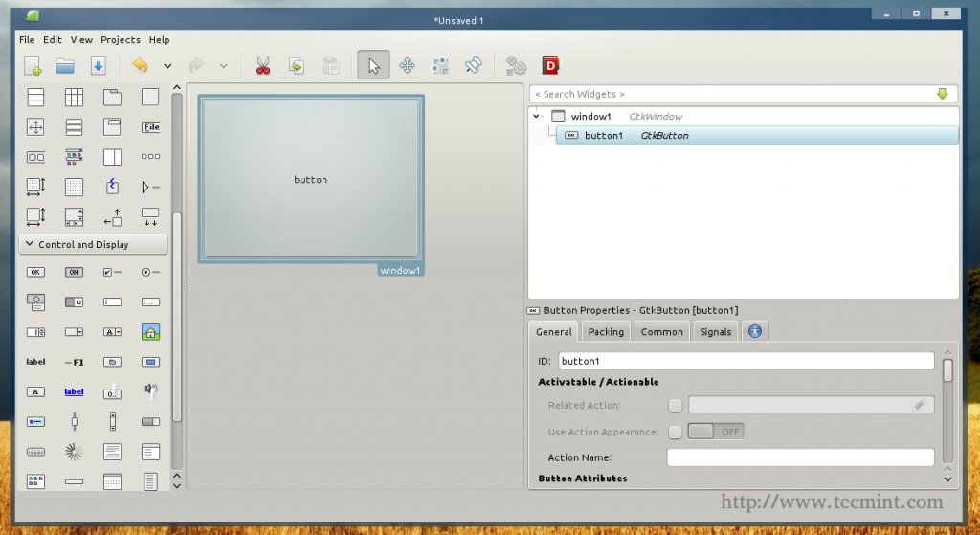The height and width of the screenshot is (535, 980).
Task: Tick the Use Action Appearance checkbox
Action: [x=676, y=432]
